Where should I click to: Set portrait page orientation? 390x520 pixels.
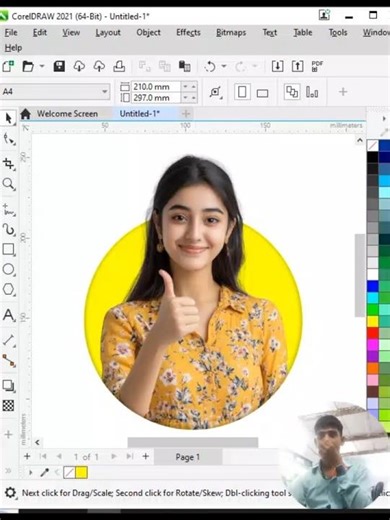pos(242,92)
